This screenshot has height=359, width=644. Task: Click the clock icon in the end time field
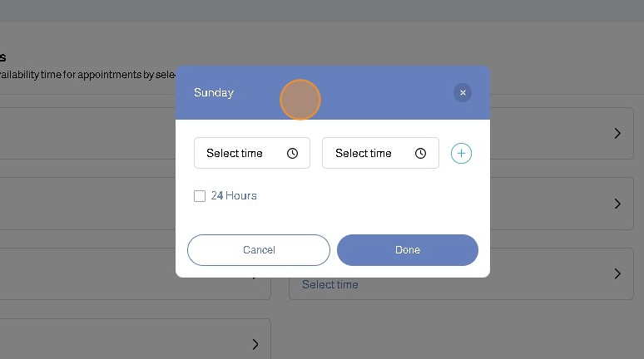point(420,153)
